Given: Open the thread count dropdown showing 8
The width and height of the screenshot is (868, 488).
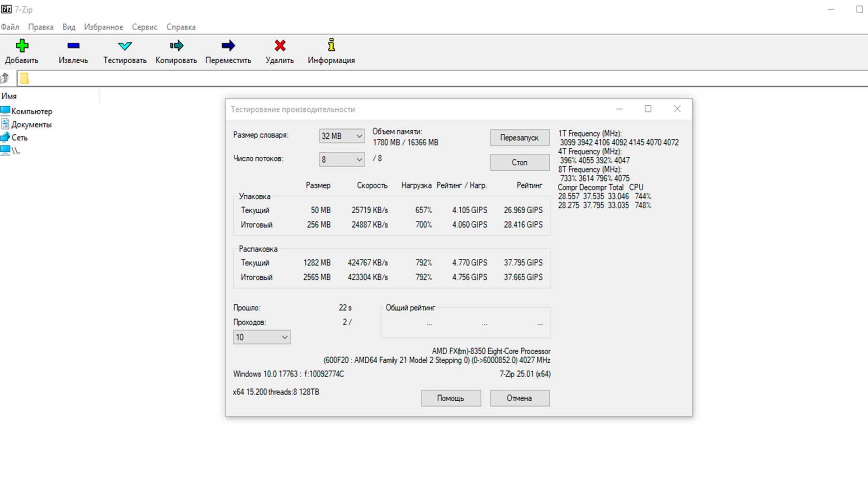Looking at the screenshot, I should pyautogui.click(x=341, y=159).
